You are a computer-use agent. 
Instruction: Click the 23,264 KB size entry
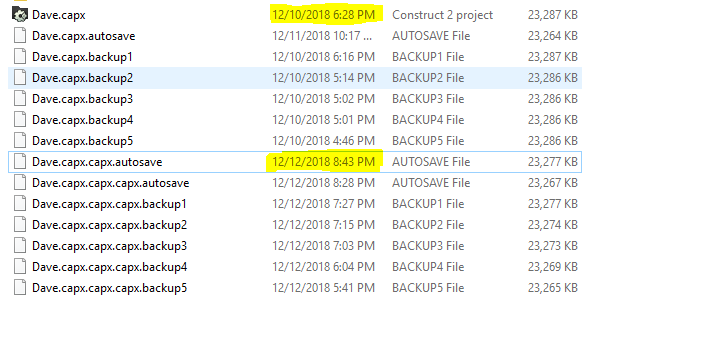pos(553,36)
